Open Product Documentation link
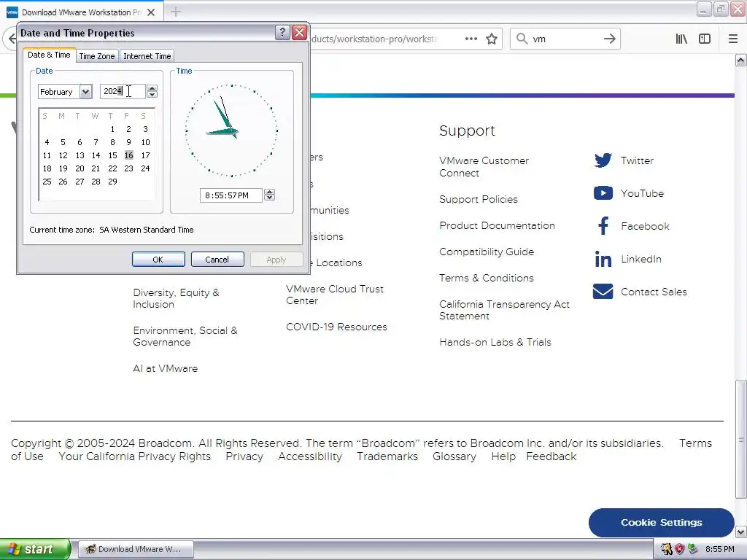The image size is (747, 560). click(497, 225)
